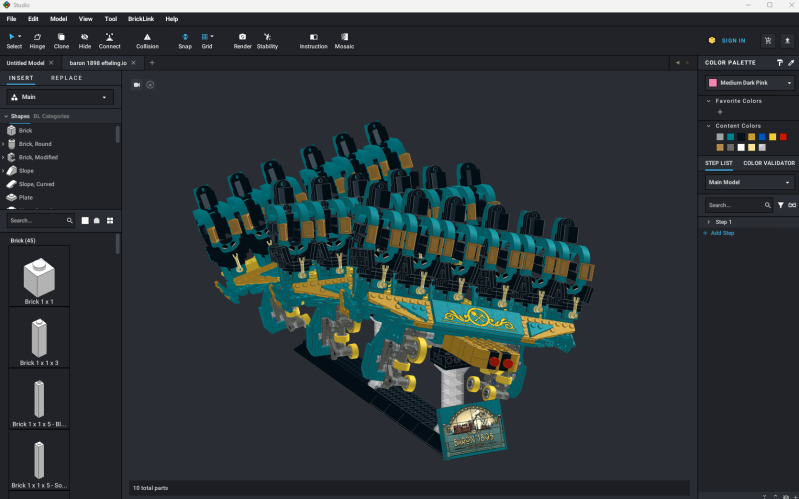
Task: Click the paint roller icon in Color Palette
Action: point(779,62)
